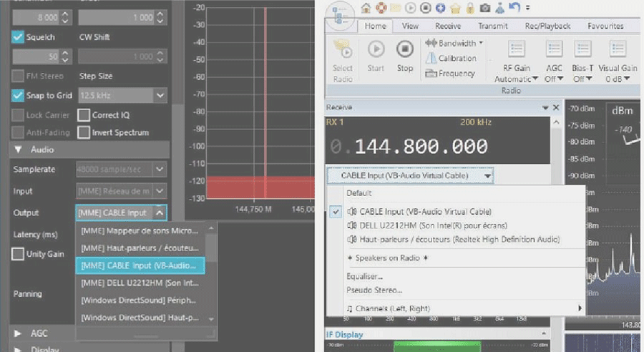Switch to the Home ribbon tab

(x=376, y=26)
